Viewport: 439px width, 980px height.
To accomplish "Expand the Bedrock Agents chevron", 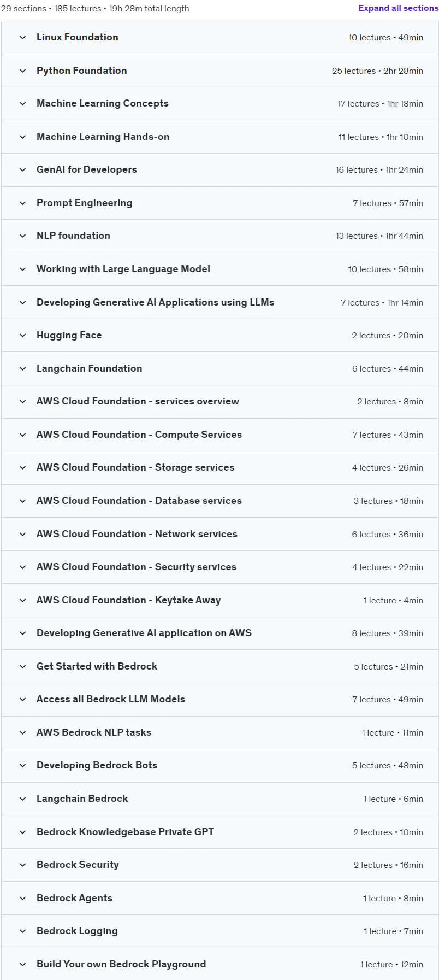I will coord(22,899).
